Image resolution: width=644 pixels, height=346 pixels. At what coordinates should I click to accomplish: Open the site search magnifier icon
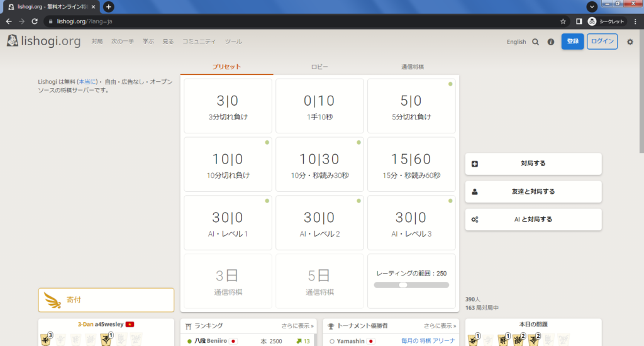(x=536, y=42)
